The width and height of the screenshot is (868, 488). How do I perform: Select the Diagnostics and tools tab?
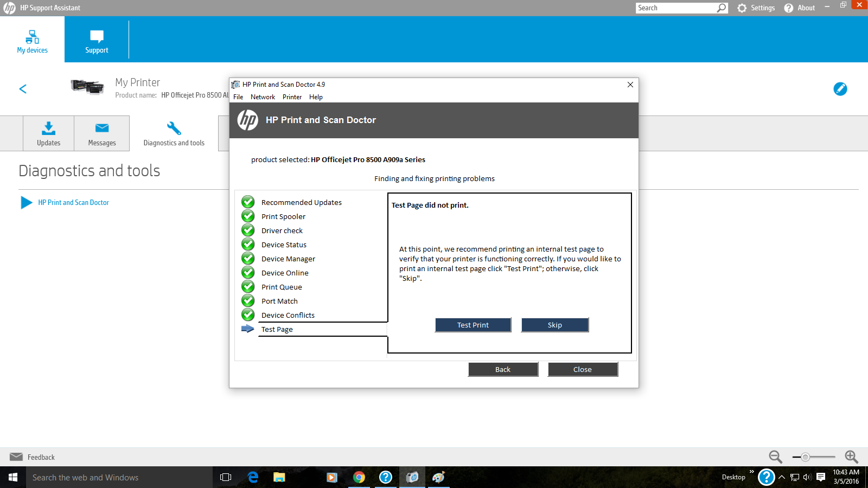click(x=174, y=133)
